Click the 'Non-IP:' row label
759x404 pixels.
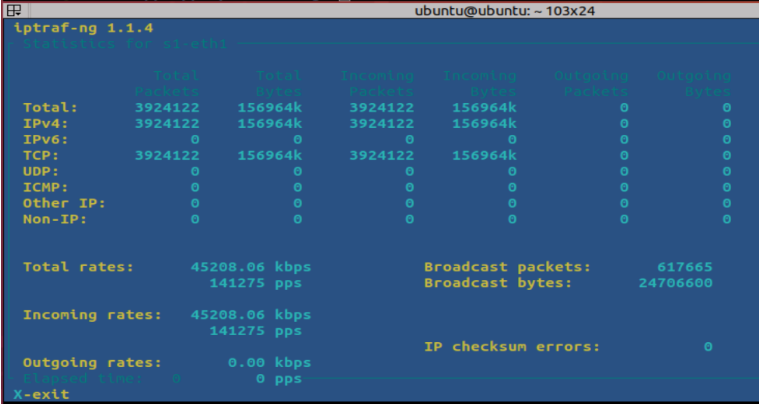coord(55,219)
